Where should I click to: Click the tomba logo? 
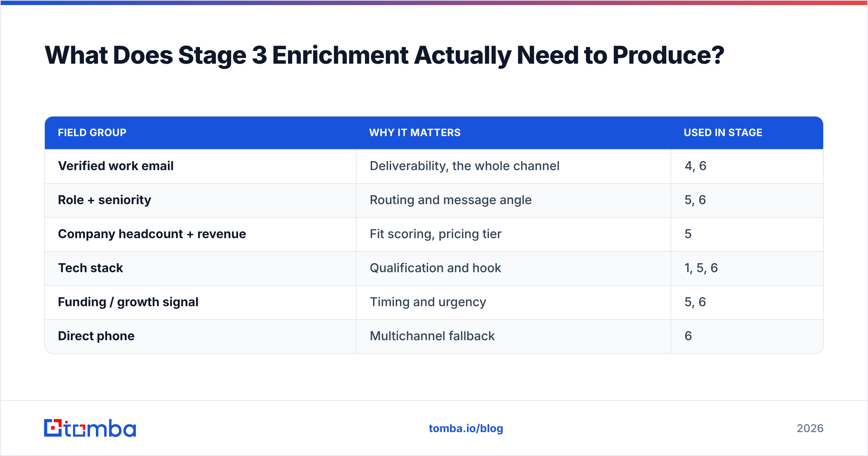pos(90,428)
